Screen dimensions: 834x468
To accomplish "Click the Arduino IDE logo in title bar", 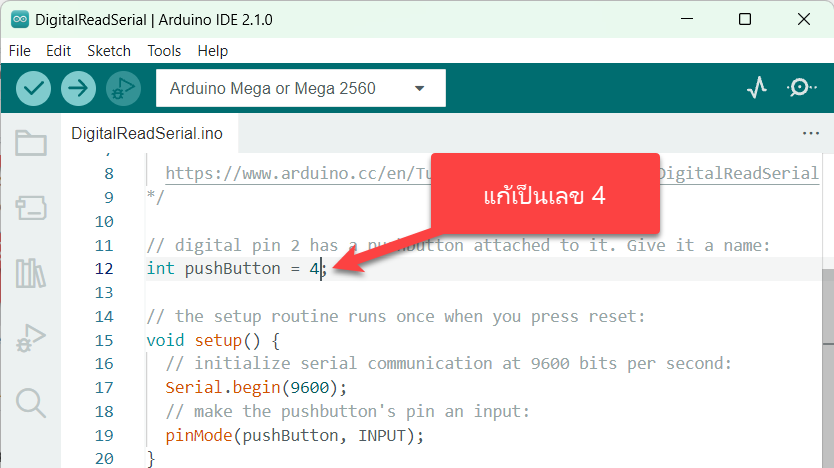I will pos(20,20).
